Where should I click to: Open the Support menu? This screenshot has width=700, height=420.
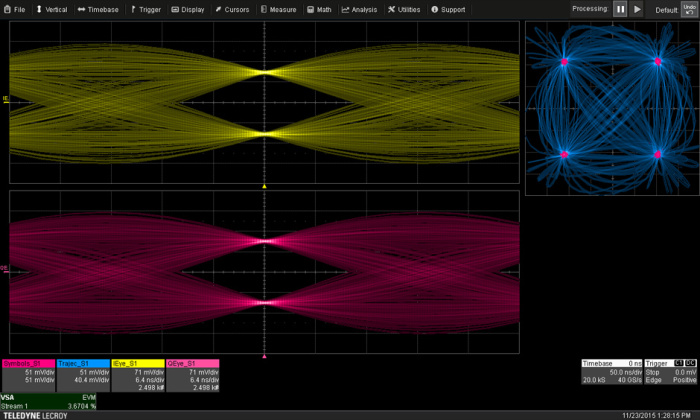coord(448,9)
